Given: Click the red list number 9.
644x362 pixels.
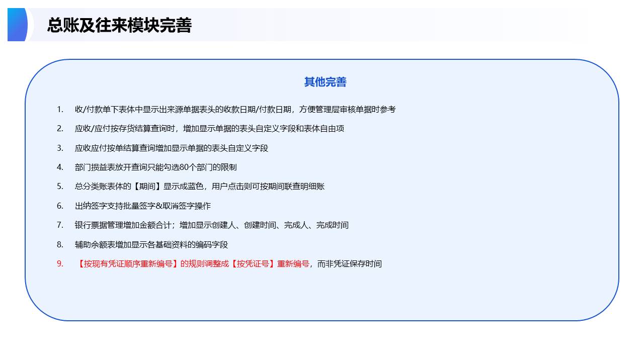Looking at the screenshot, I should [x=60, y=263].
